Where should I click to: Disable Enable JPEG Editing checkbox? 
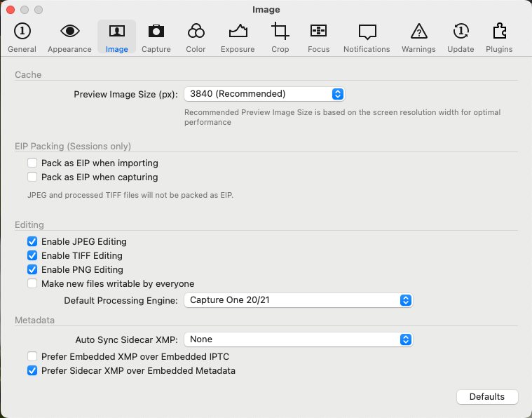(32, 241)
